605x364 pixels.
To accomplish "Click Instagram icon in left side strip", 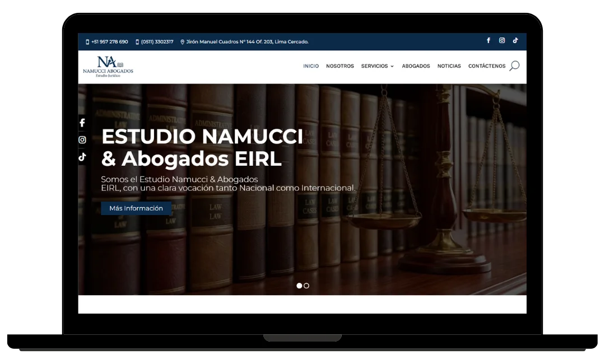I will pos(82,140).
